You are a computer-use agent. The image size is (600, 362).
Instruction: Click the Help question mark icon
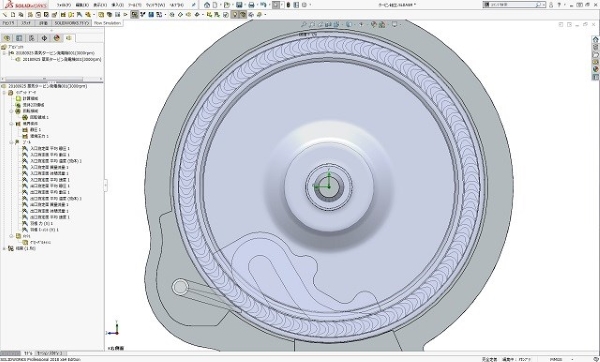pyautogui.click(x=559, y=5)
